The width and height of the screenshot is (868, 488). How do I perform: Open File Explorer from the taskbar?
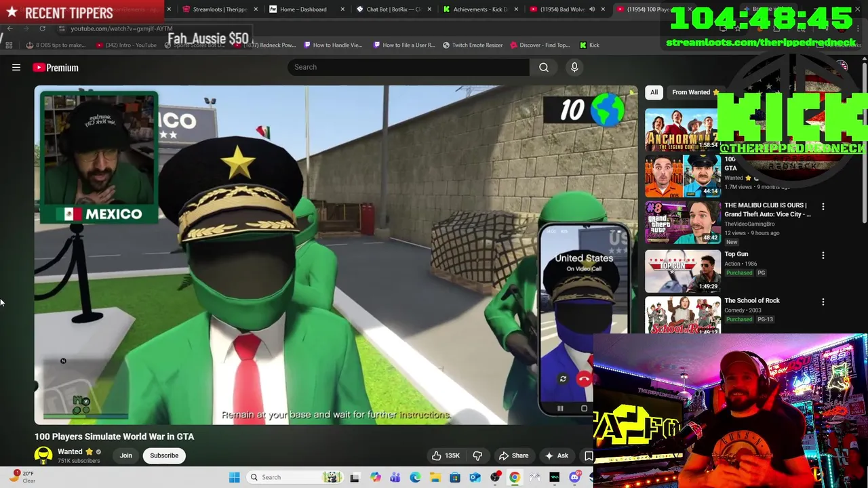pos(435,477)
